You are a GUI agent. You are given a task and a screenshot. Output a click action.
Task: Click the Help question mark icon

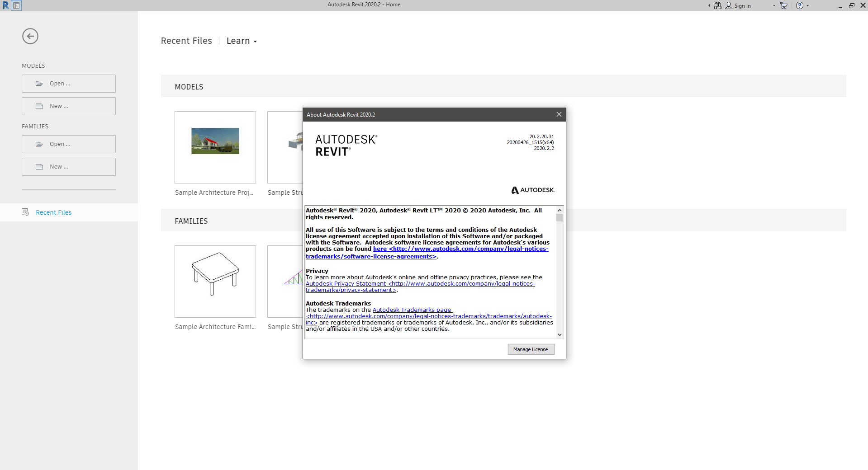point(800,6)
